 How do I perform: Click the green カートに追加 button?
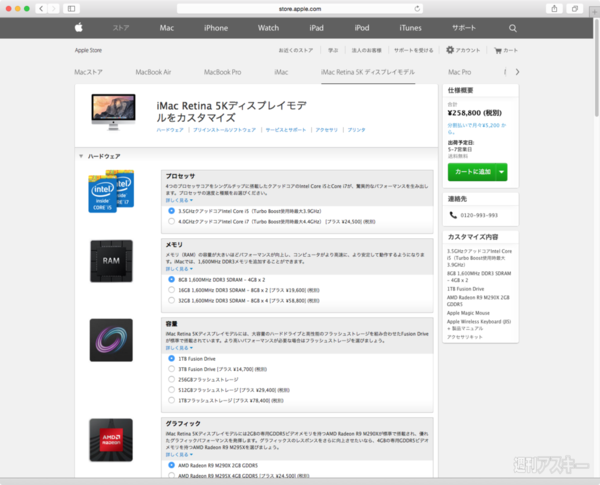pos(473,172)
